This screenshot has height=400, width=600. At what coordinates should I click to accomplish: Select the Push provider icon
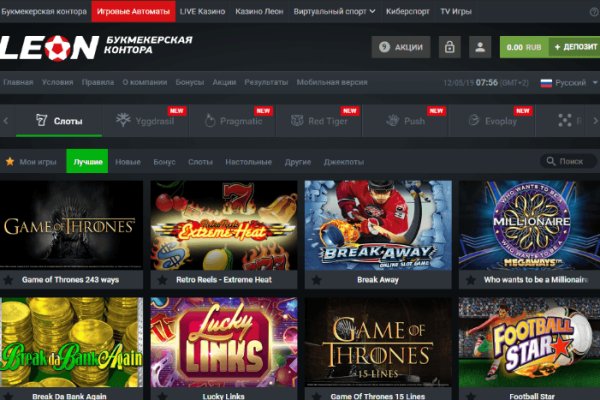tap(384, 121)
